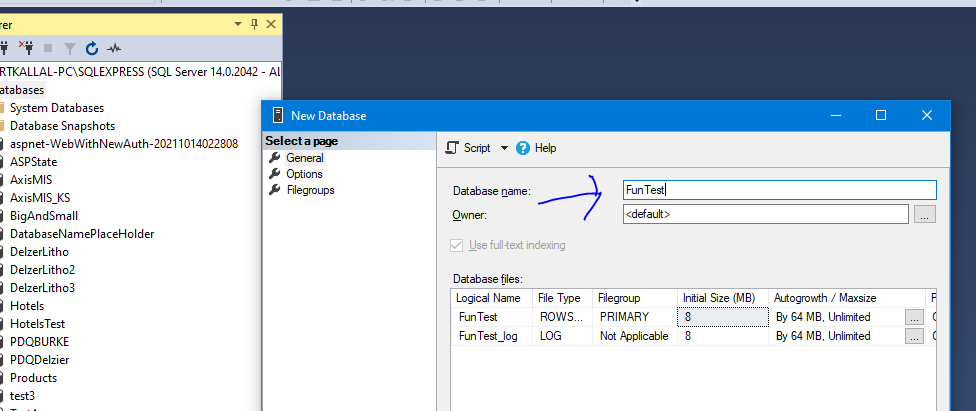
Task: Open autogrowth ellipsis button for FunTest_log row
Action: click(x=913, y=336)
